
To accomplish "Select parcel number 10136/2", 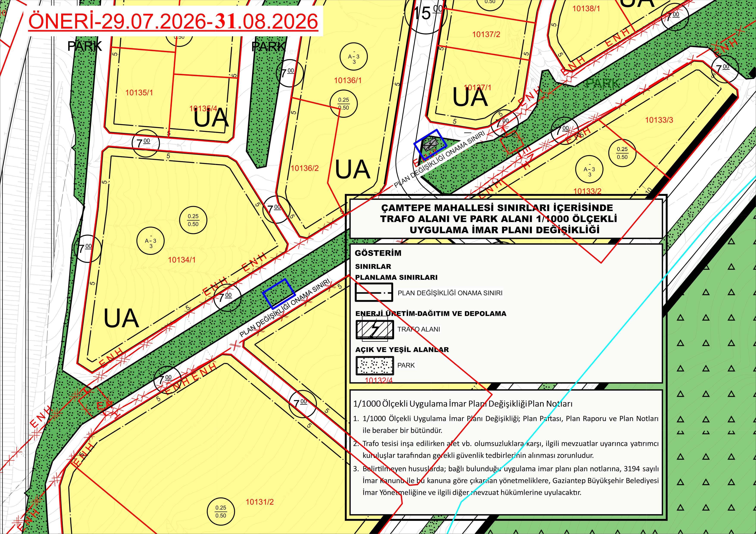I will point(305,168).
